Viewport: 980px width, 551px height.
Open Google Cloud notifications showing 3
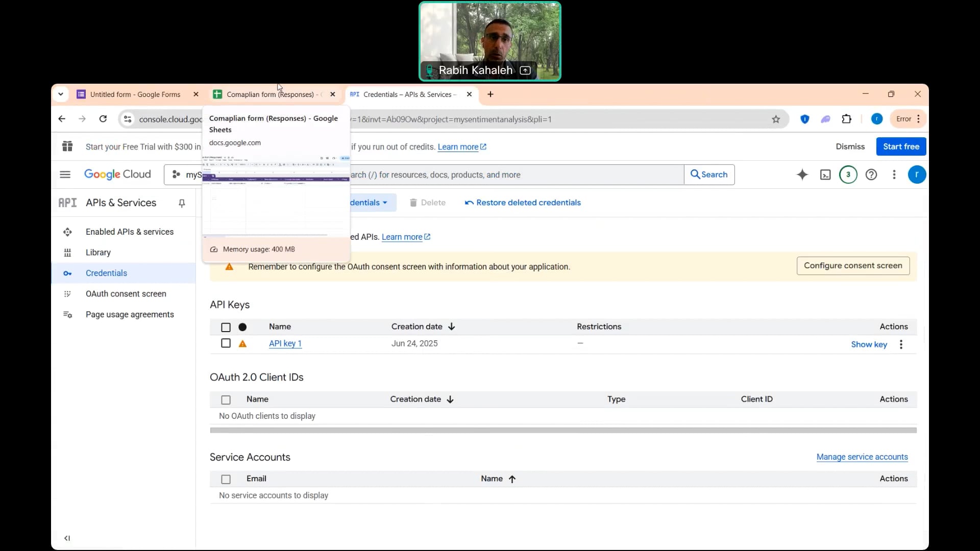[848, 174]
